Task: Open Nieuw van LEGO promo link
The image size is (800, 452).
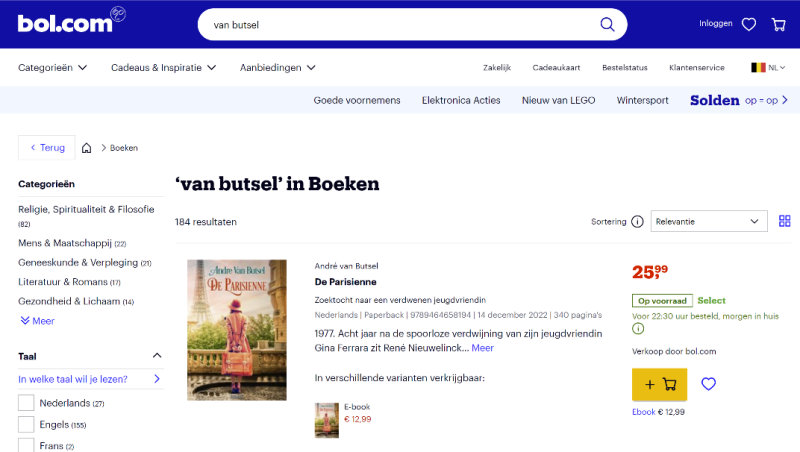Action: click(x=558, y=100)
